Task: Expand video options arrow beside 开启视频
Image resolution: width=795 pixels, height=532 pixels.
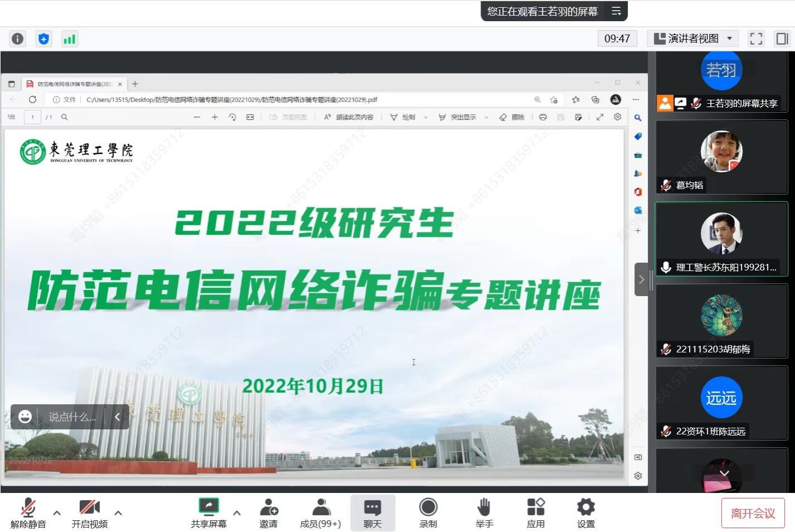Action: pos(118,512)
